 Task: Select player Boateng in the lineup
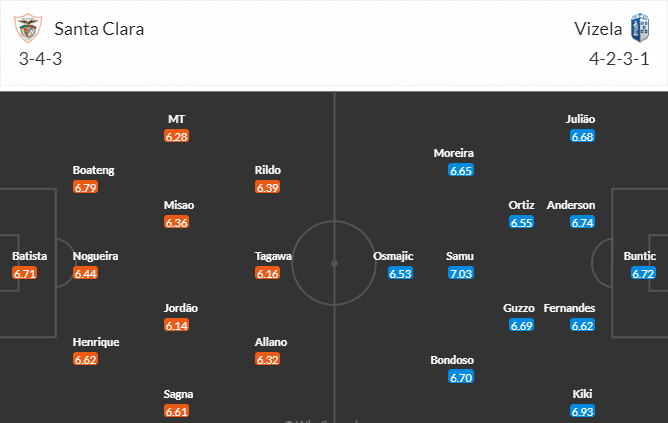[x=94, y=170]
